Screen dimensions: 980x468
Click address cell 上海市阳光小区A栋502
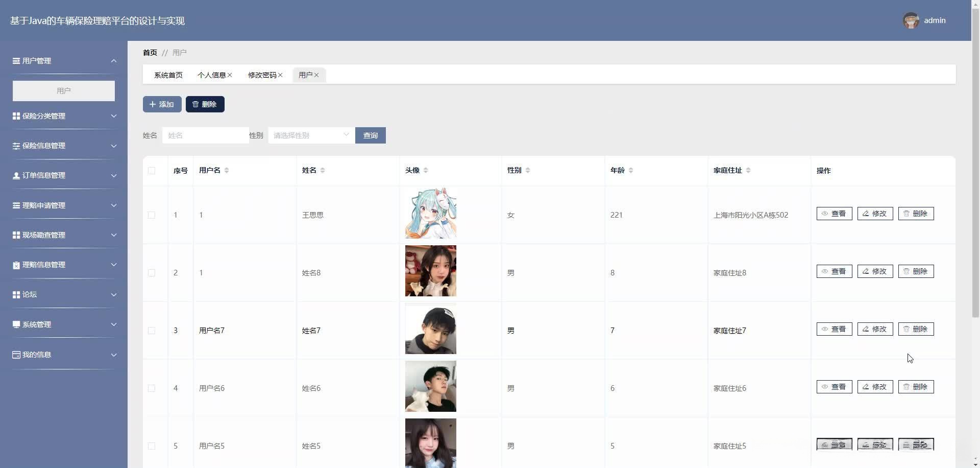click(751, 215)
